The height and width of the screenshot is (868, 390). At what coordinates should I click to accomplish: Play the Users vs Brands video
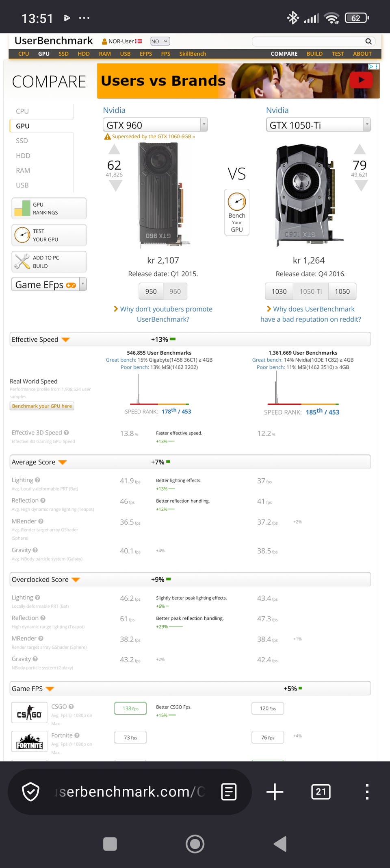click(x=361, y=80)
